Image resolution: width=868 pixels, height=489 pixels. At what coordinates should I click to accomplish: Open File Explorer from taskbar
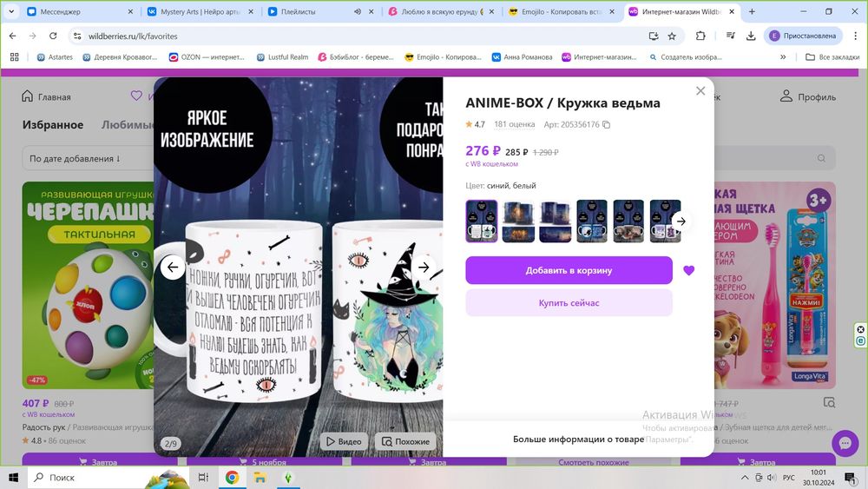[260, 478]
